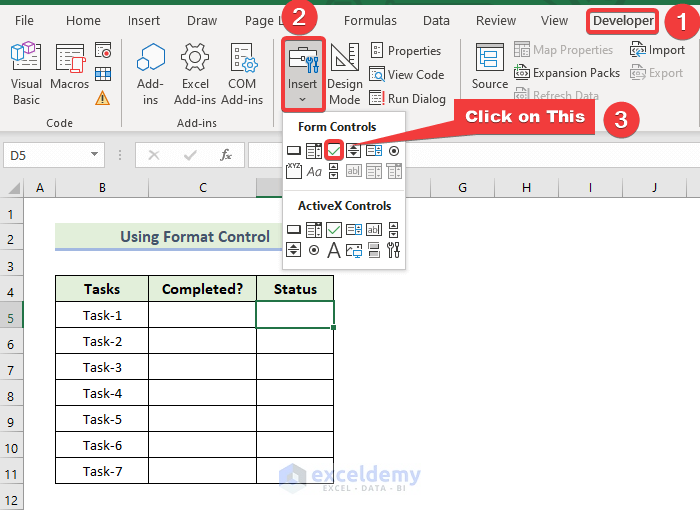Insert a Form Controls Spin Button
The image size is (700, 510).
point(354,151)
